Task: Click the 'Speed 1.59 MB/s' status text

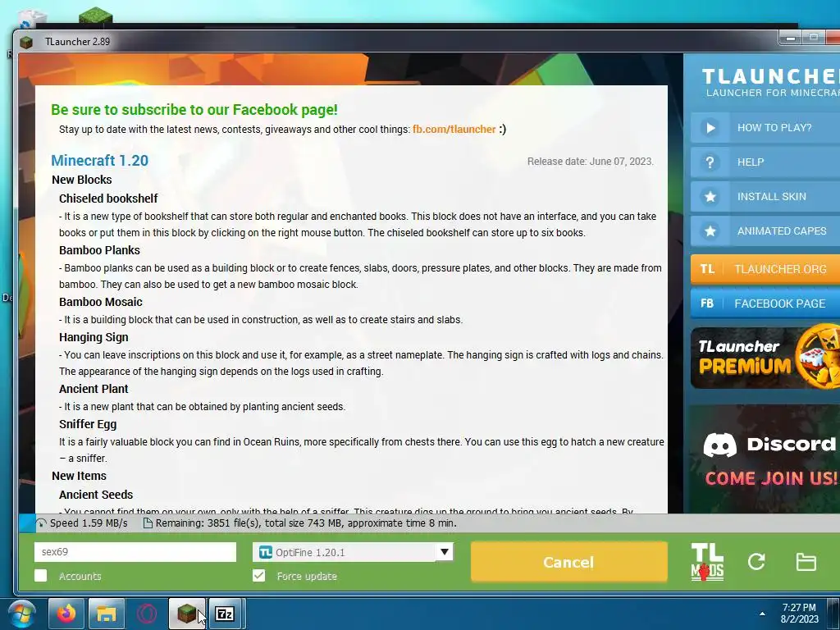Action: click(89, 523)
